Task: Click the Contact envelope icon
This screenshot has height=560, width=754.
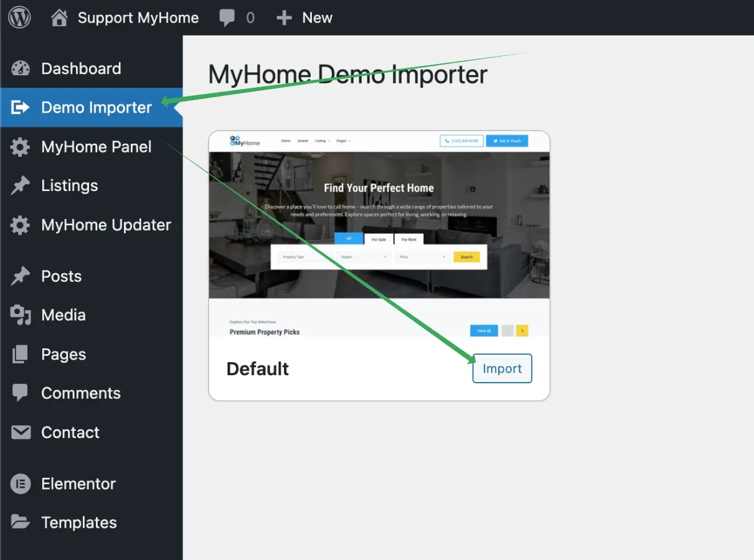Action: [x=21, y=432]
